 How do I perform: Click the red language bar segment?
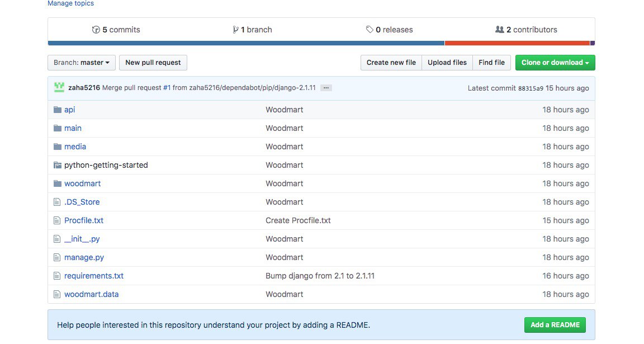(x=518, y=43)
